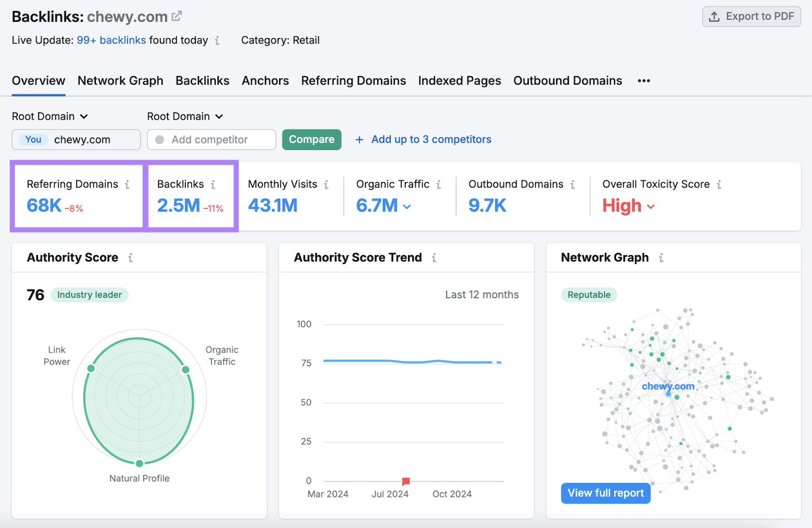Click the Authority Score info icon
This screenshot has height=528, width=812.
pos(130,257)
